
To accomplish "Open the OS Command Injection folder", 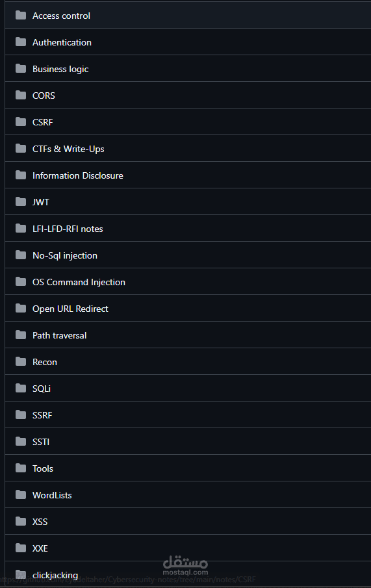I will (79, 282).
